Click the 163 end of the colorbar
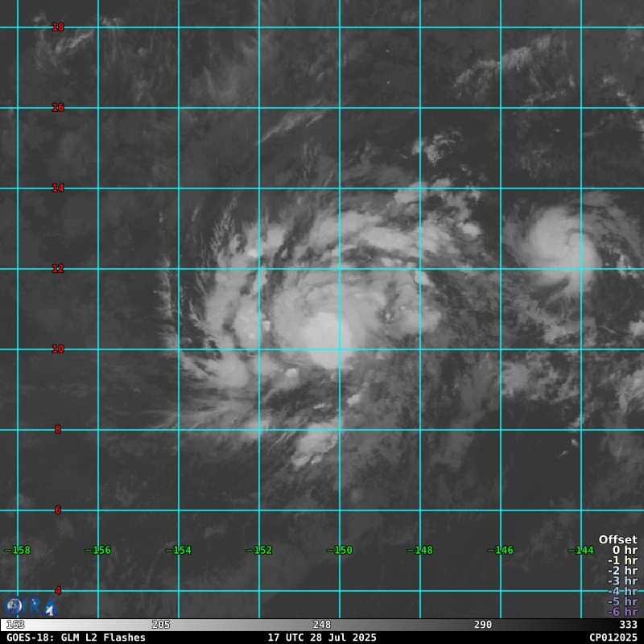 (15, 625)
